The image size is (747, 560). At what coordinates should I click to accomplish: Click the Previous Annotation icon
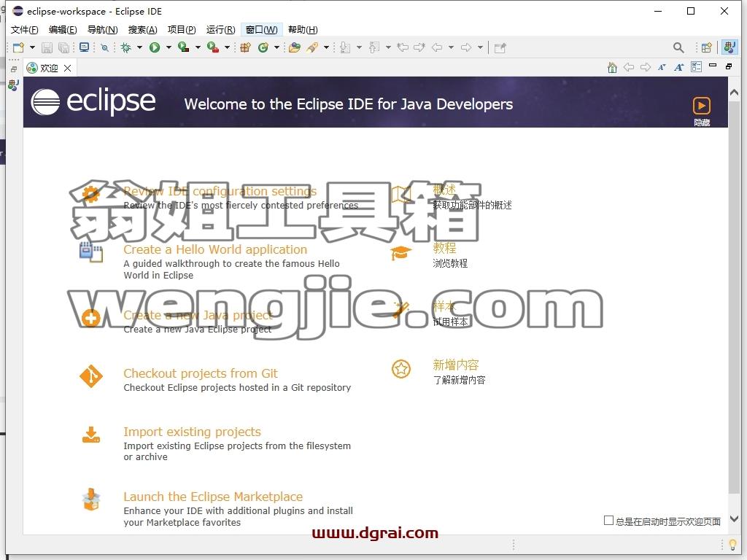coord(374,47)
